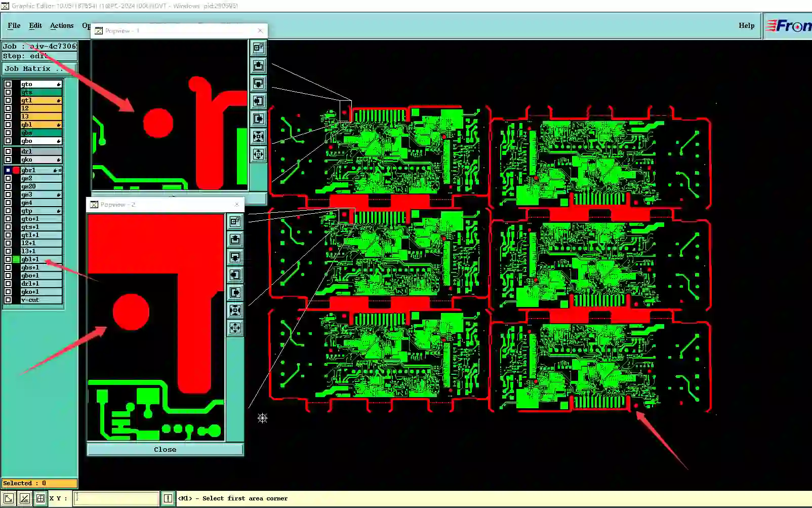This screenshot has height=508, width=812.
Task: Select the gto+1 layer name
Action: pos(41,219)
